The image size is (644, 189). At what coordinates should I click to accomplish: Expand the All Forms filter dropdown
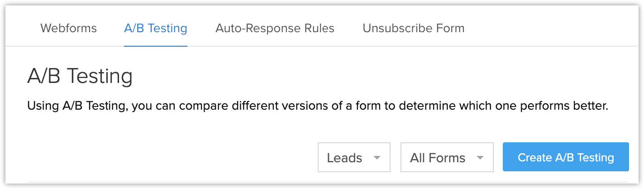coord(447,158)
